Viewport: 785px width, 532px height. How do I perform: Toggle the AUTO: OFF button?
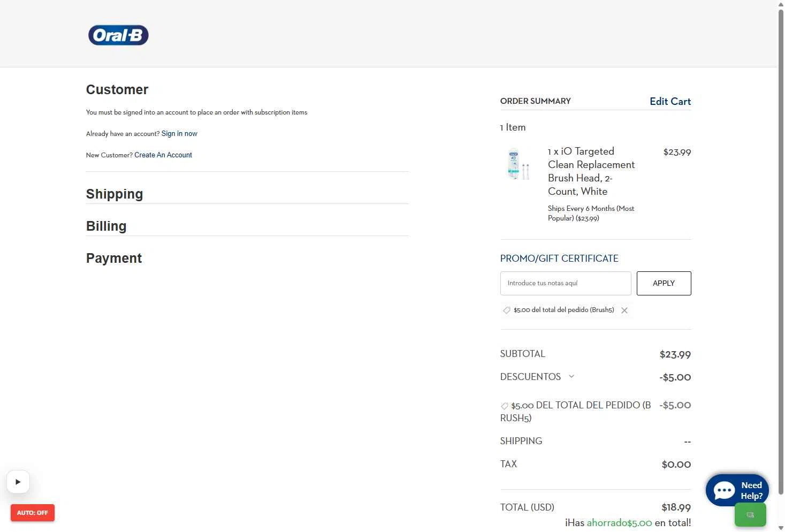33,513
